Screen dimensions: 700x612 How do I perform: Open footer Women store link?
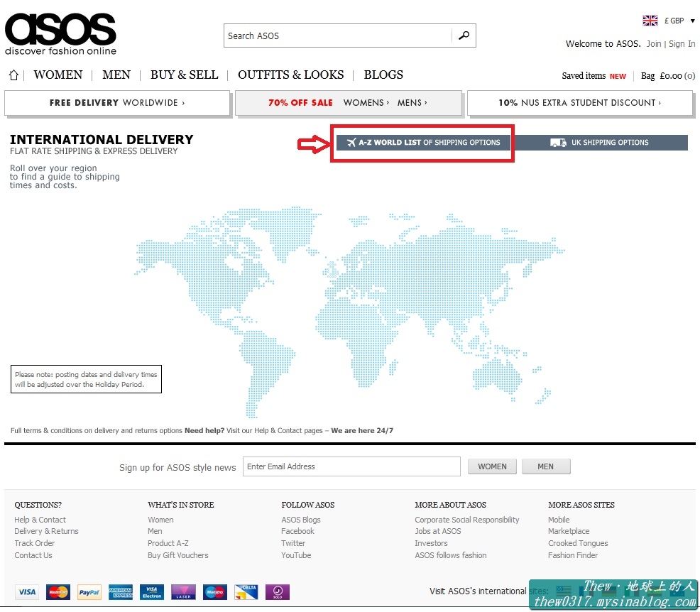(x=160, y=520)
